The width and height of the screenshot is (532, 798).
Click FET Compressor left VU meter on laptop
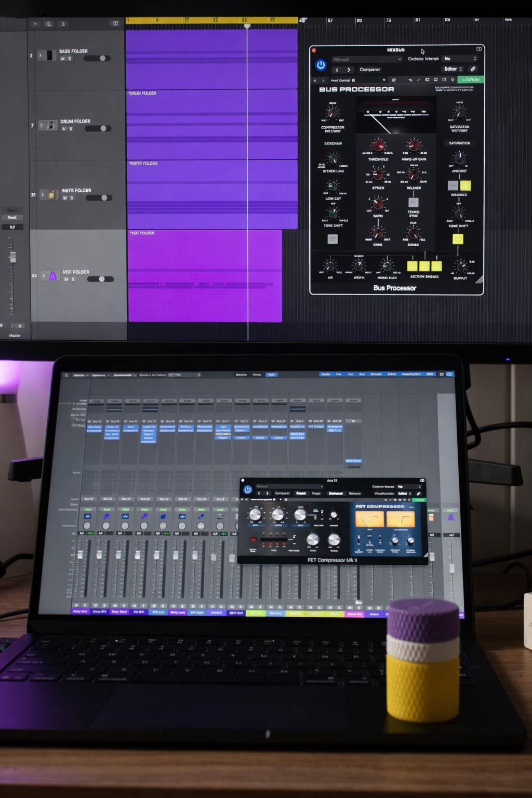369,518
